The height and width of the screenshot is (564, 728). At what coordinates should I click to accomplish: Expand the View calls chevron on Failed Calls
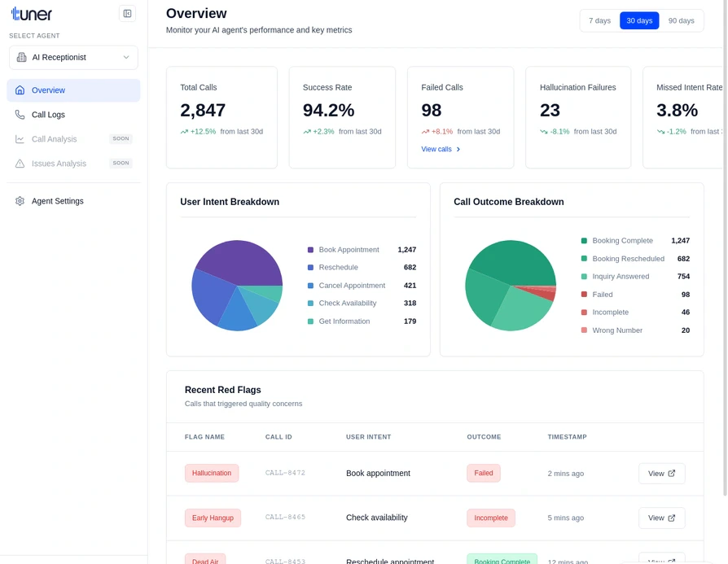pyautogui.click(x=458, y=151)
